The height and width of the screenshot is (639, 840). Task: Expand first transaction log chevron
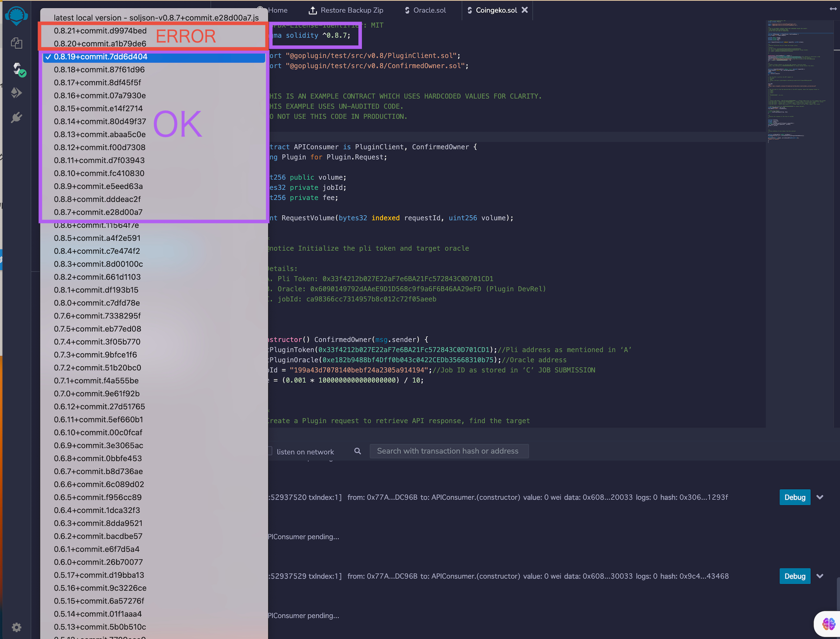[x=820, y=497]
